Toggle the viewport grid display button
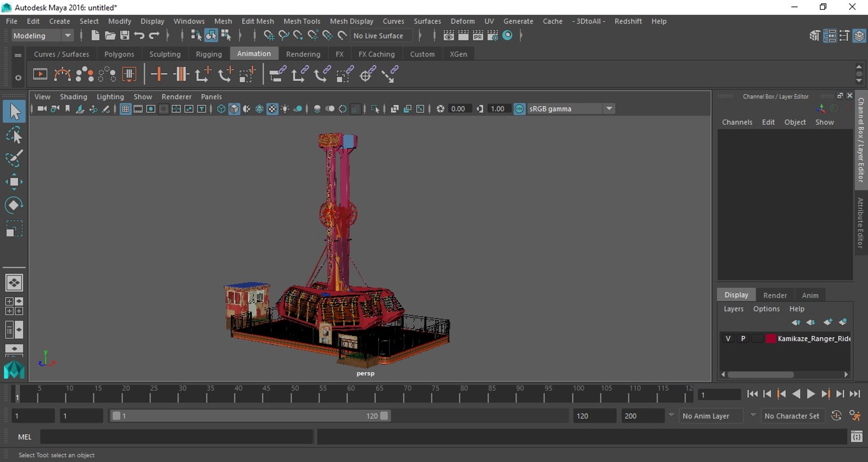This screenshot has height=462, width=868. (125, 109)
